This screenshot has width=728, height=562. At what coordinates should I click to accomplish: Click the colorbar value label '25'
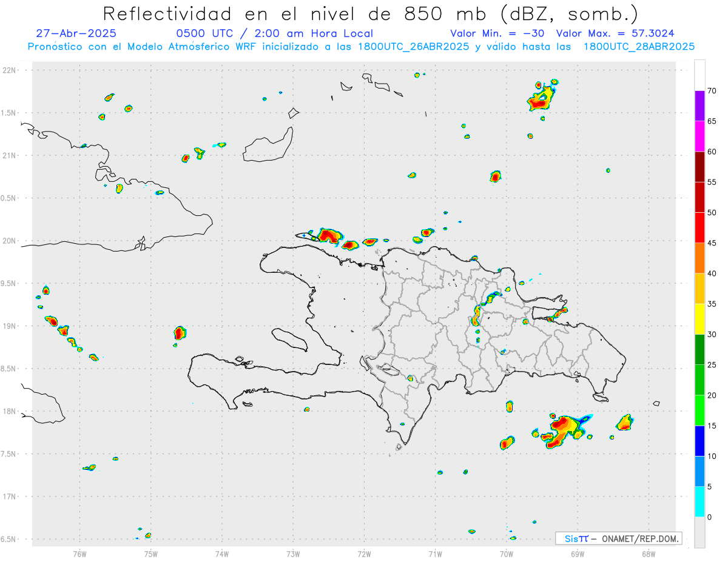point(713,365)
